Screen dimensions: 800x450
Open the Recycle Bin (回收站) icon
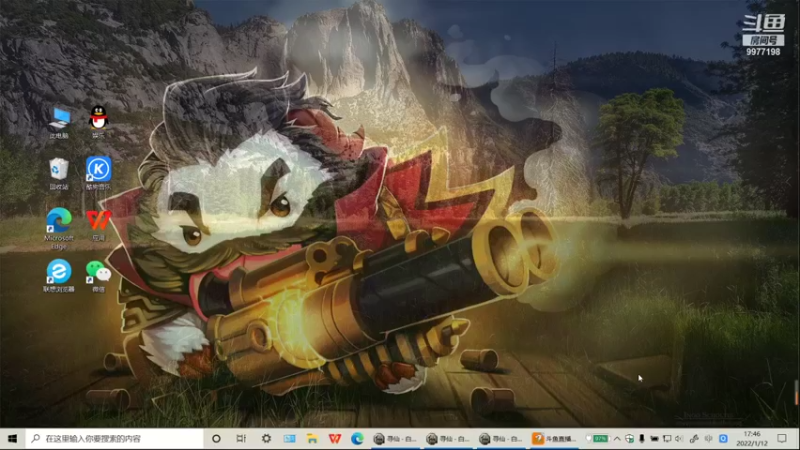[x=59, y=174]
